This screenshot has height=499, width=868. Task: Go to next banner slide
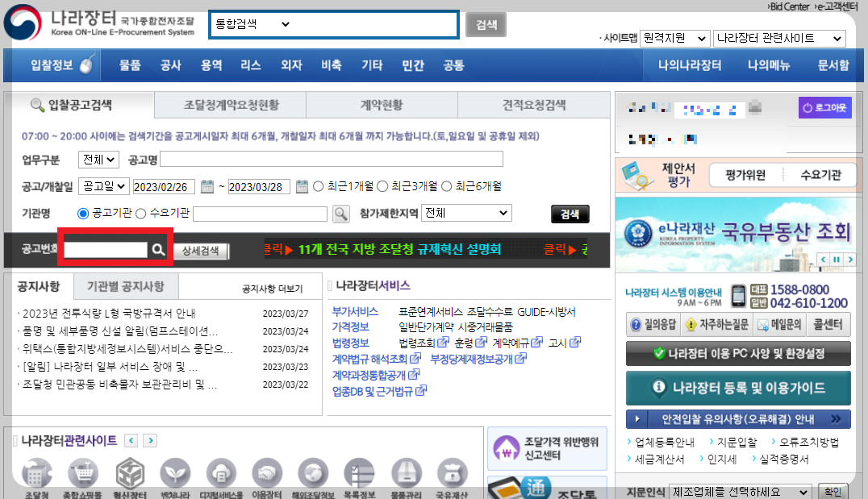(850, 260)
